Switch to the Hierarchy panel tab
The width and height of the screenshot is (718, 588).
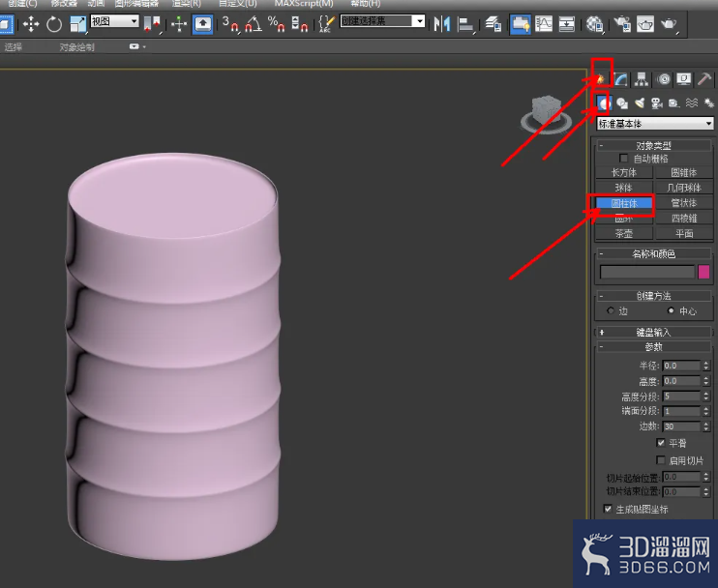(x=642, y=79)
